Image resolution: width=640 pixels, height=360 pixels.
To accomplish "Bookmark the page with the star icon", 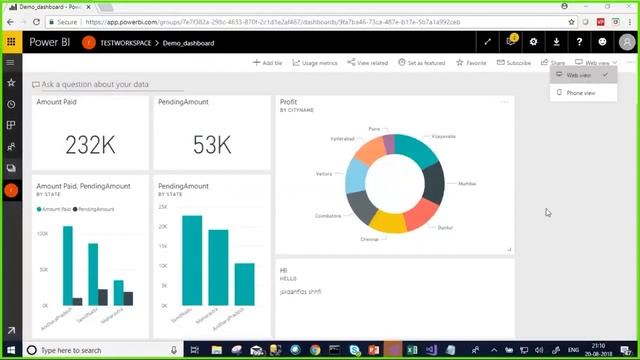I will point(571,22).
